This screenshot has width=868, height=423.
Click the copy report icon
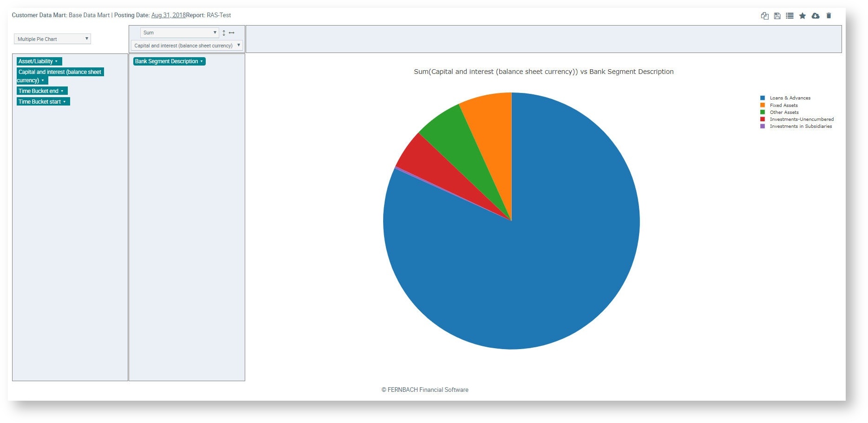tap(764, 16)
